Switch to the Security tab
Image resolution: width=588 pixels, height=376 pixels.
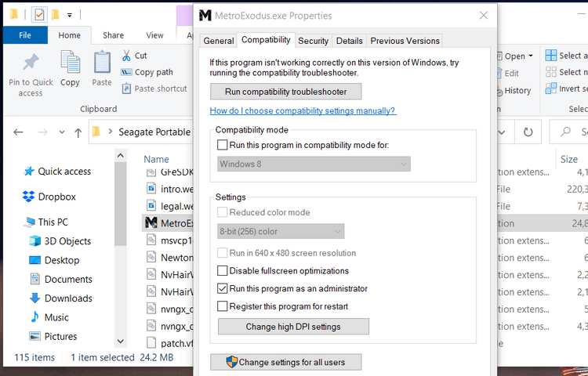point(313,41)
